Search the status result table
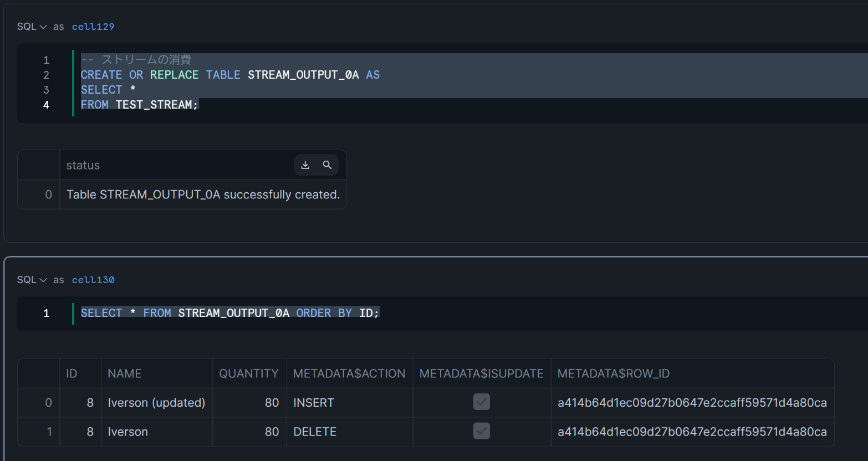 (x=328, y=165)
